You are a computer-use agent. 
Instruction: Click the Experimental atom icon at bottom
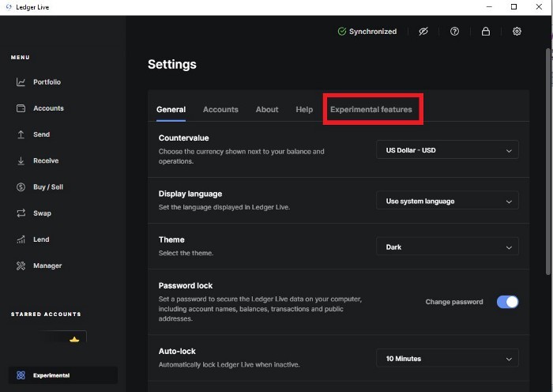[21, 375]
